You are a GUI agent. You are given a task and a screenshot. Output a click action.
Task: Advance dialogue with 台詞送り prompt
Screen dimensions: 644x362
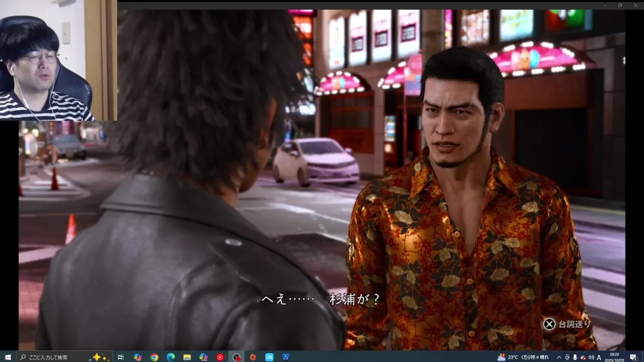(x=567, y=324)
